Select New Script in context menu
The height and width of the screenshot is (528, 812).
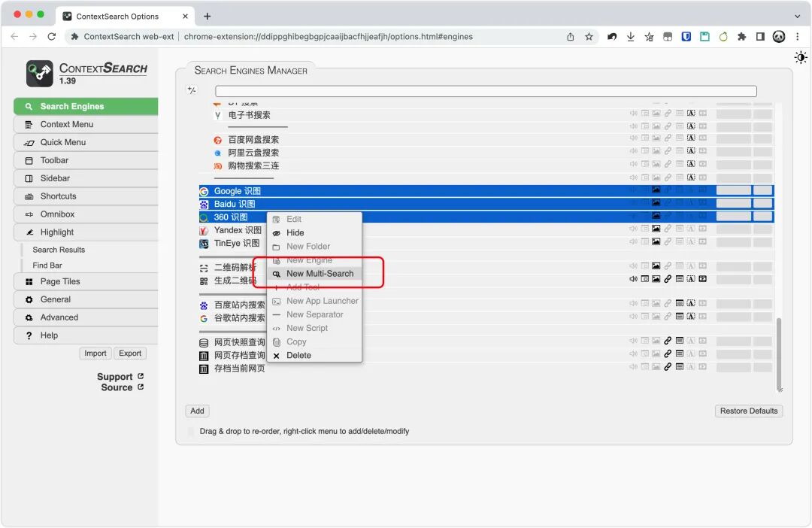tap(314, 328)
